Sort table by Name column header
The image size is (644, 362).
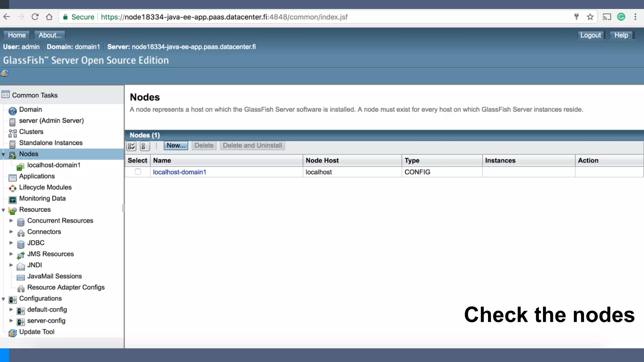pos(162,161)
